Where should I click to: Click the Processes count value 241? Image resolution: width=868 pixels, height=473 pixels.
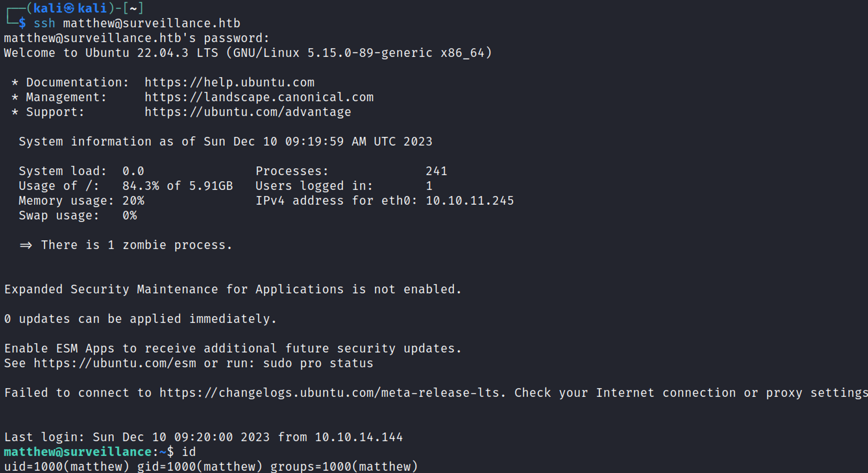pos(436,171)
